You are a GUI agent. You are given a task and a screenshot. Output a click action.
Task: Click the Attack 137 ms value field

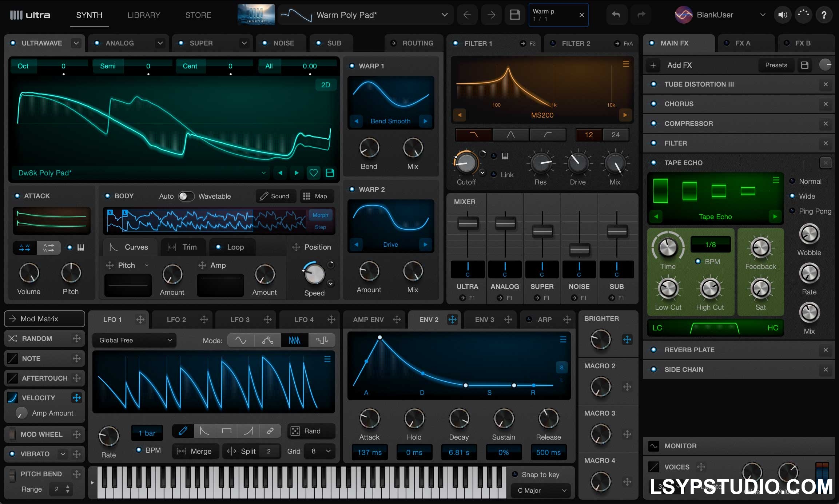369,452
